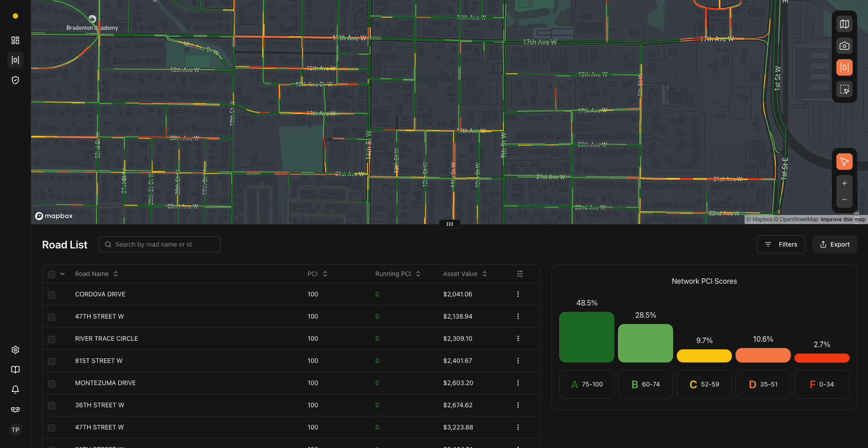Activate the area selection tool on map
This screenshot has width=868, height=448.
(x=844, y=89)
